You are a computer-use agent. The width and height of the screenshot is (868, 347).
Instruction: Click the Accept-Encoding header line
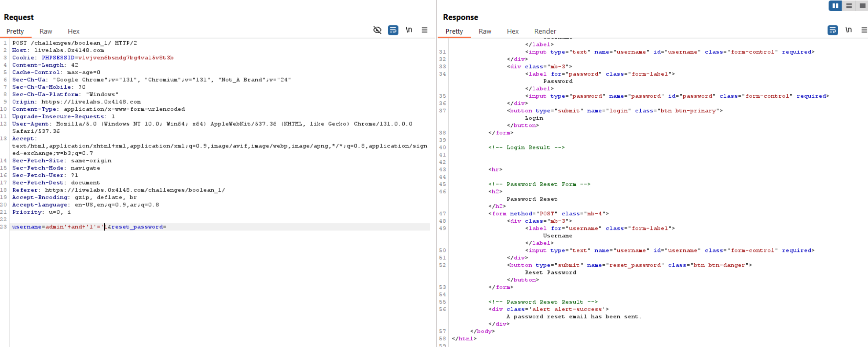click(x=74, y=197)
